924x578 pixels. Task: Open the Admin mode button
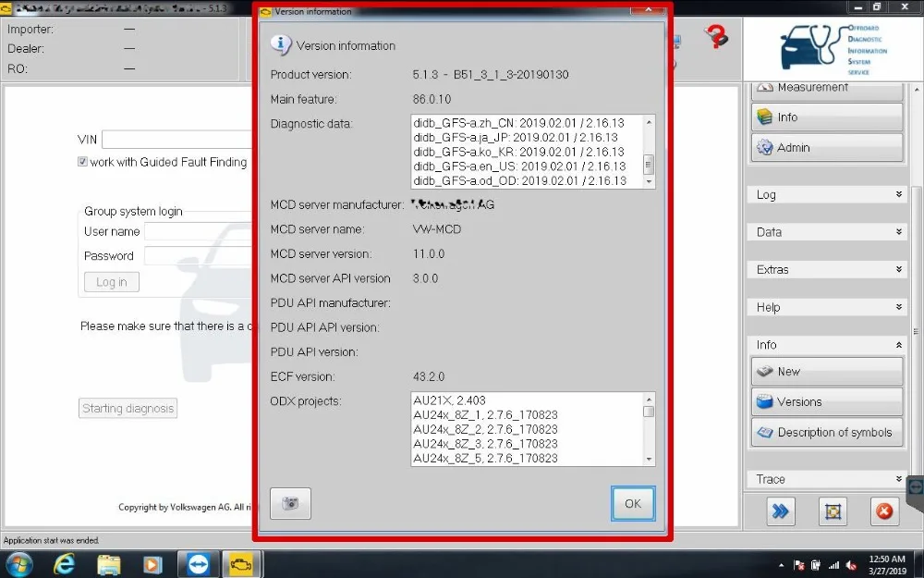click(x=827, y=147)
